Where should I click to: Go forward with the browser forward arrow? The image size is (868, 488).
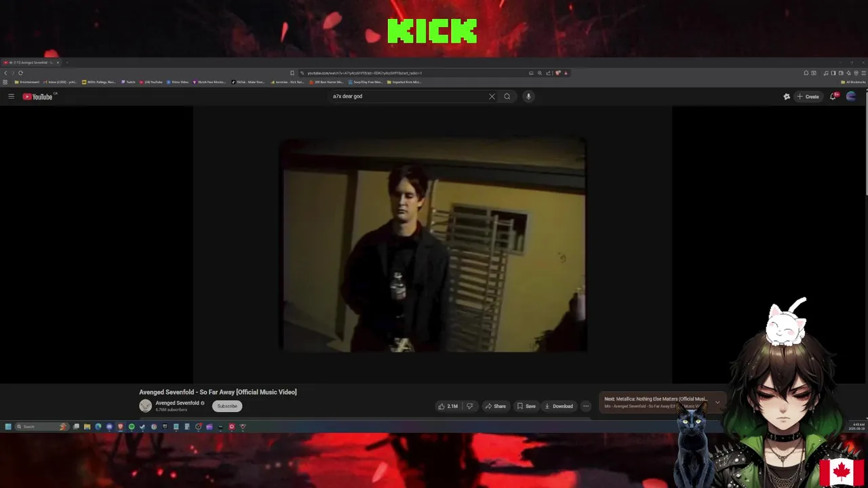[x=13, y=73]
